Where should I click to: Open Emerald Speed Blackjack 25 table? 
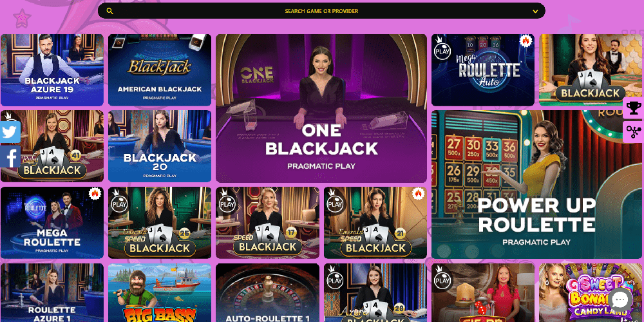pos(160,223)
